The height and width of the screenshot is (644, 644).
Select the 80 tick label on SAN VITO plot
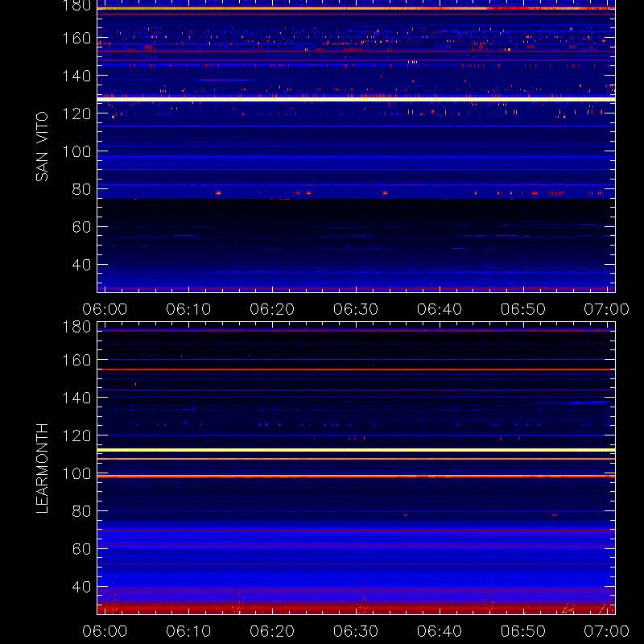[x=82, y=189]
